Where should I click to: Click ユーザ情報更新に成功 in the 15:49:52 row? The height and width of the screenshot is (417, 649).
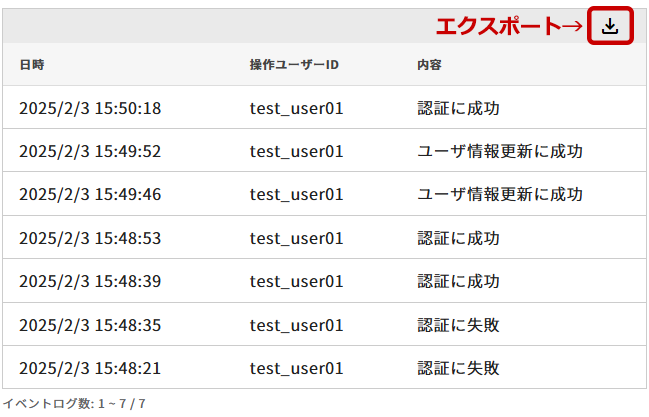tap(499, 151)
